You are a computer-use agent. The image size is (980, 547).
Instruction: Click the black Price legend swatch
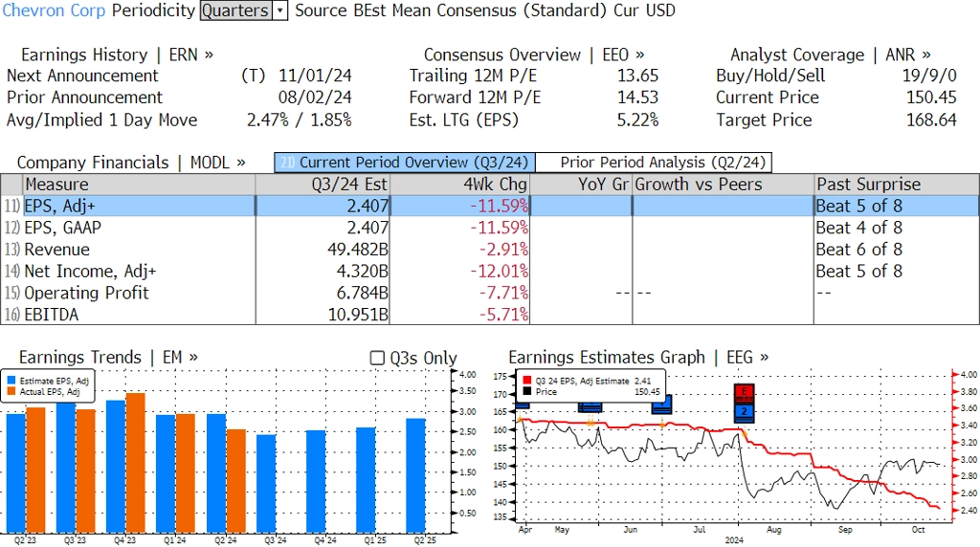point(527,391)
